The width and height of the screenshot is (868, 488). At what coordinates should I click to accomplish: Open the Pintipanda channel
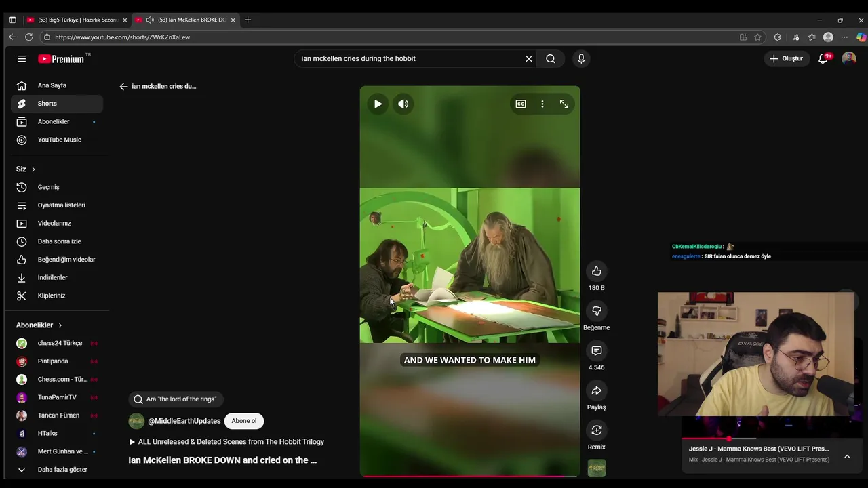pos(57,361)
